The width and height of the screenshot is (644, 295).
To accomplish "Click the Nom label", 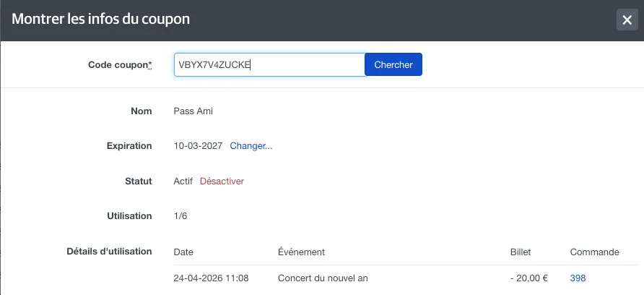I will coord(142,111).
